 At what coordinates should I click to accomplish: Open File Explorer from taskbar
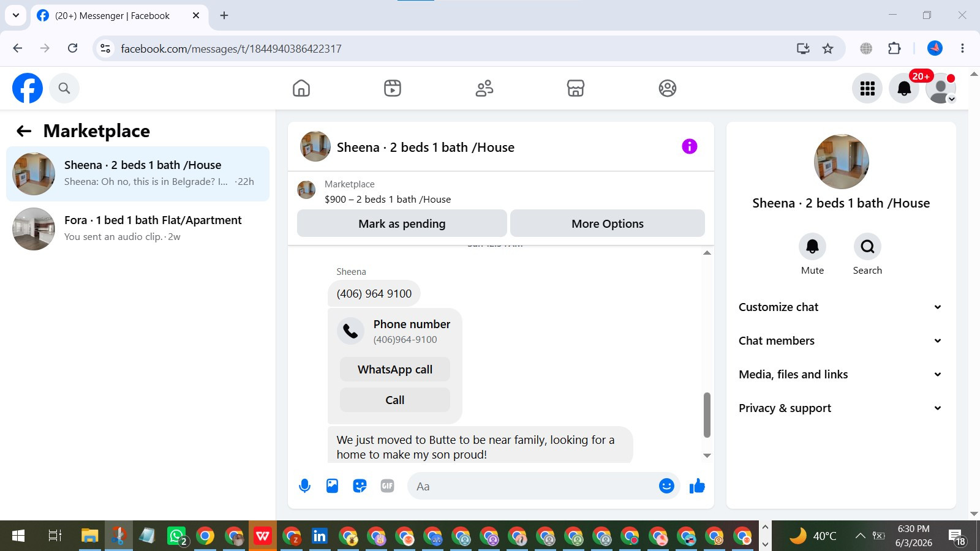(90, 536)
